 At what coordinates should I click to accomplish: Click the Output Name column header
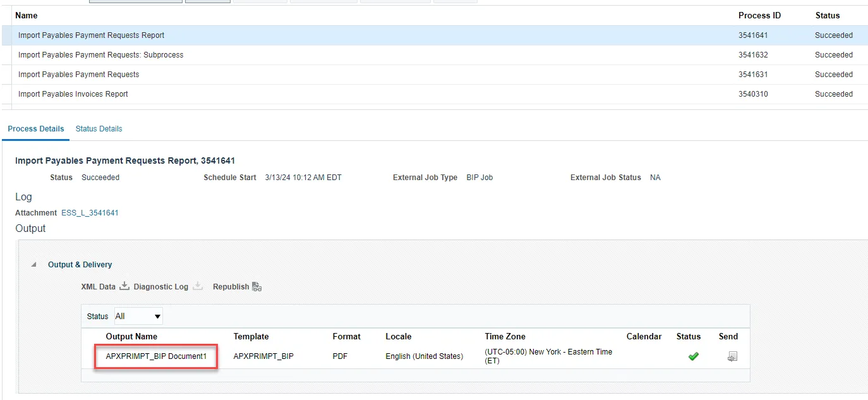tap(131, 337)
